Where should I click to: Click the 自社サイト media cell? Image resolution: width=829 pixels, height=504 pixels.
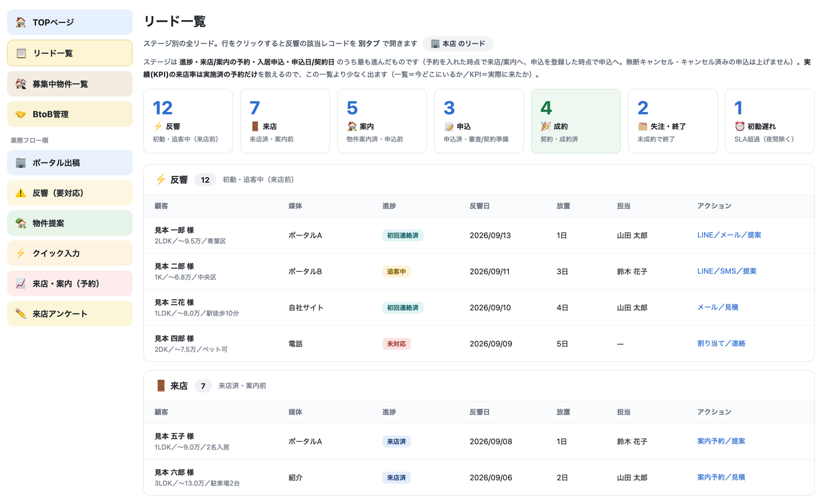click(x=306, y=307)
